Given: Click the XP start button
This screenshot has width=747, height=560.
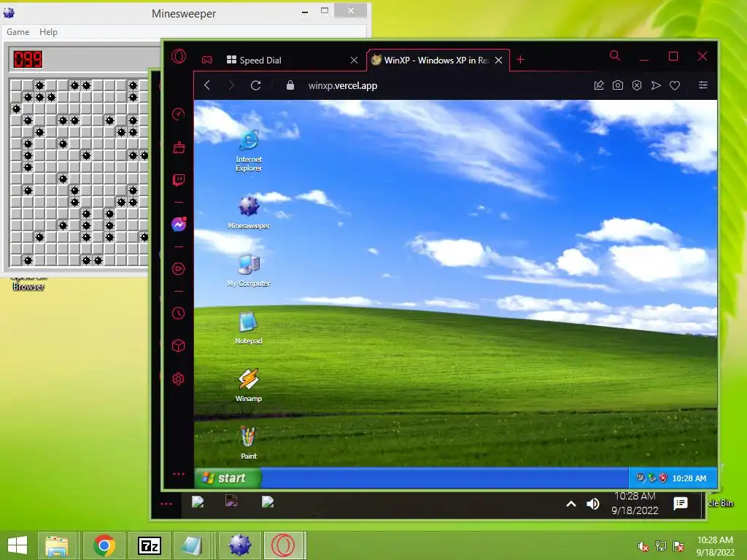Looking at the screenshot, I should pyautogui.click(x=228, y=478).
